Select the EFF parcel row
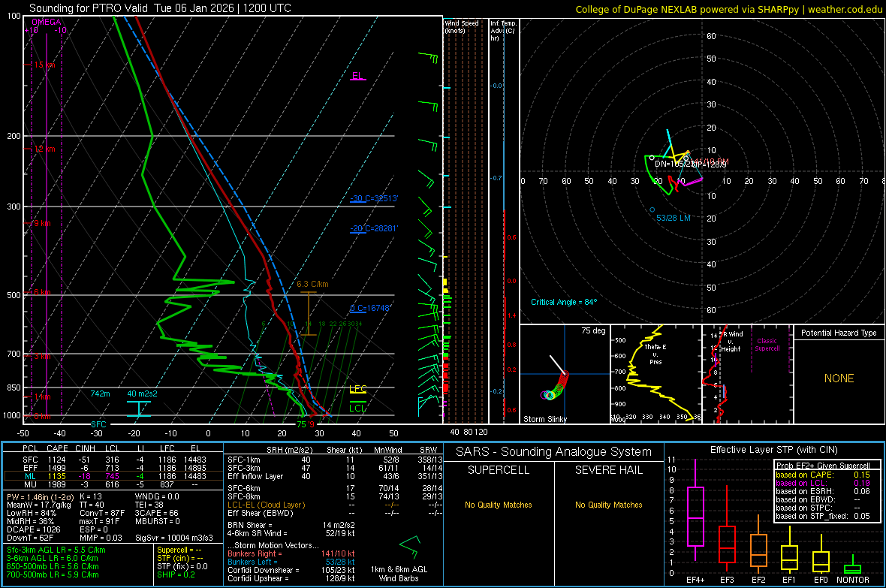The width and height of the screenshot is (886, 588). tap(113, 468)
